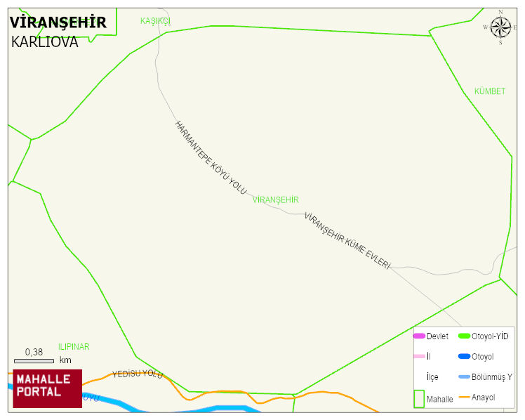Click the VİRANŞEHİR KÜME EVLERİ road label

pyautogui.click(x=347, y=241)
